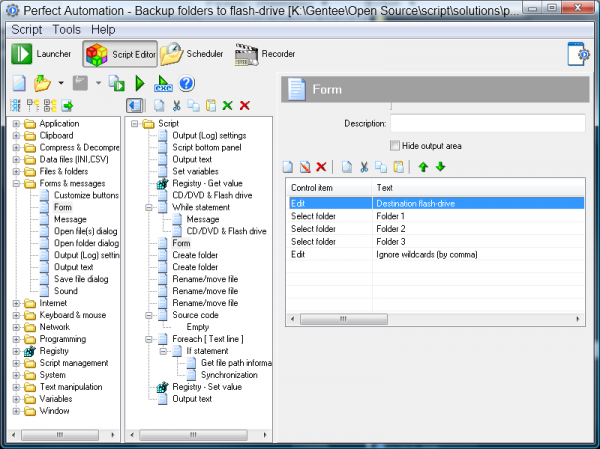
Task: Collapse the Forms & messages category
Action: pyautogui.click(x=16, y=183)
